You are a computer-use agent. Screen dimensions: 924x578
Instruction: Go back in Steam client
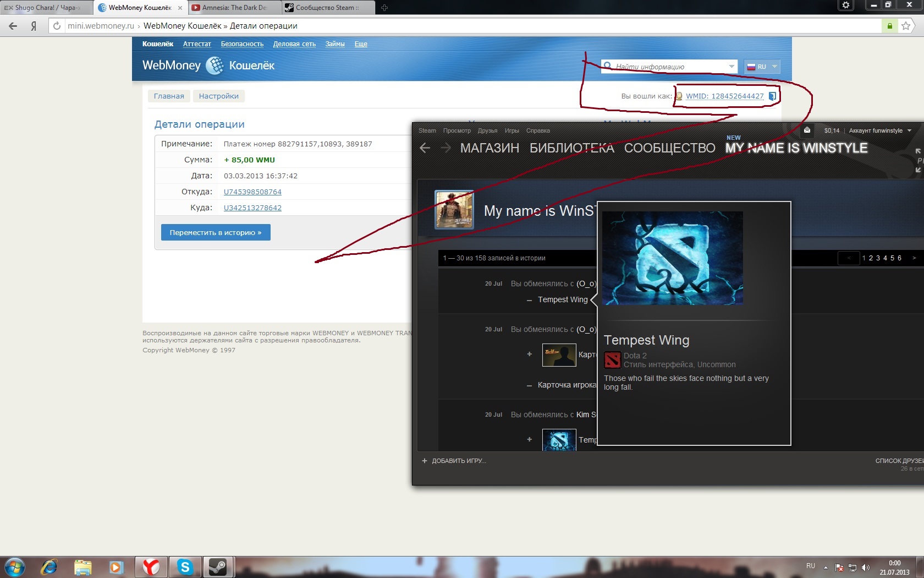click(x=425, y=148)
